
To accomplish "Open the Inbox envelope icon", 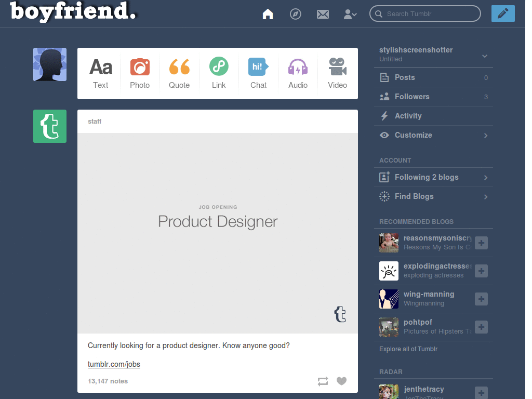I will coord(323,14).
